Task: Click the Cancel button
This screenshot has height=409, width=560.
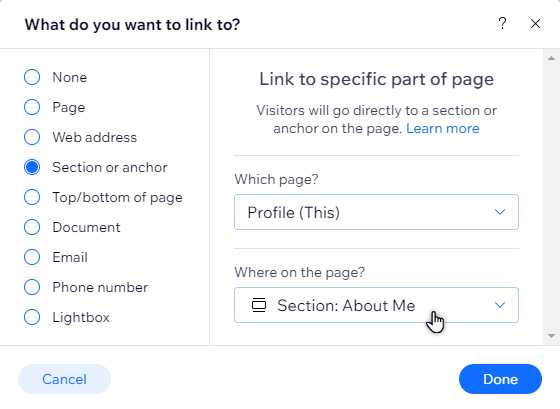Action: click(65, 379)
